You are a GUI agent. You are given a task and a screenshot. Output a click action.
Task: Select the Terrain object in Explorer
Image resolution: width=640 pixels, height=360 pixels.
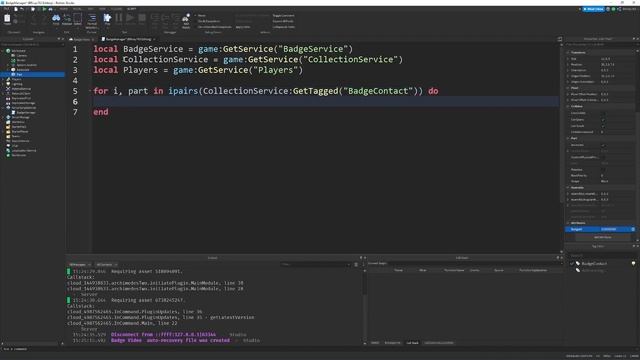pyautogui.click(x=21, y=60)
